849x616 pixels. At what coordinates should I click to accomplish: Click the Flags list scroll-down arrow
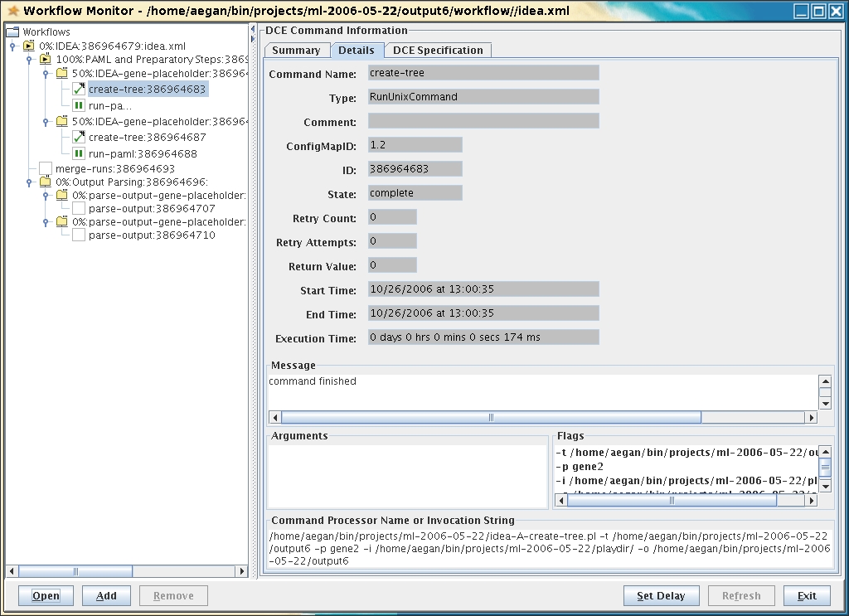pos(825,487)
